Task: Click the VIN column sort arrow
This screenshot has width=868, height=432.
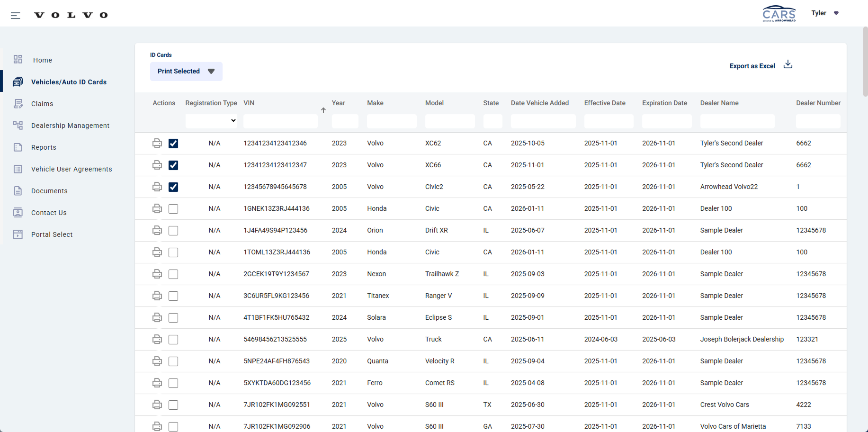Action: click(x=323, y=110)
